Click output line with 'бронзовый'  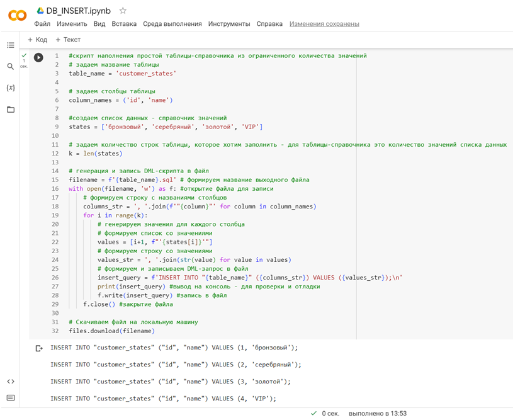click(x=174, y=348)
